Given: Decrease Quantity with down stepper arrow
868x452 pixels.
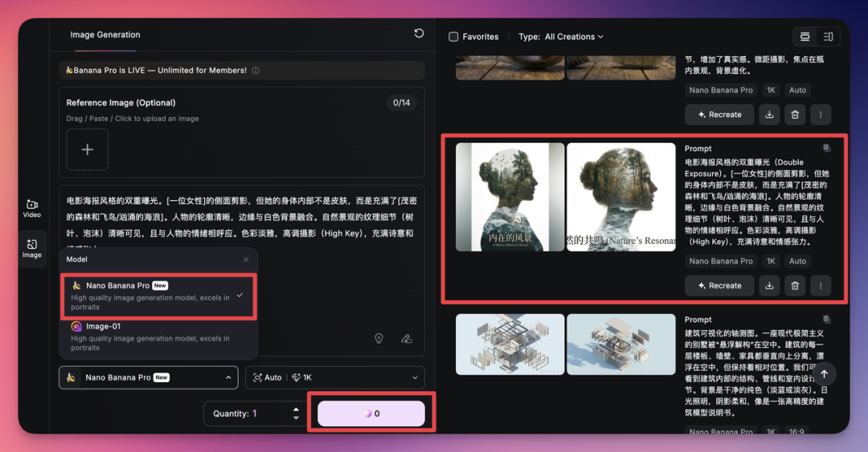Looking at the screenshot, I should point(296,417).
